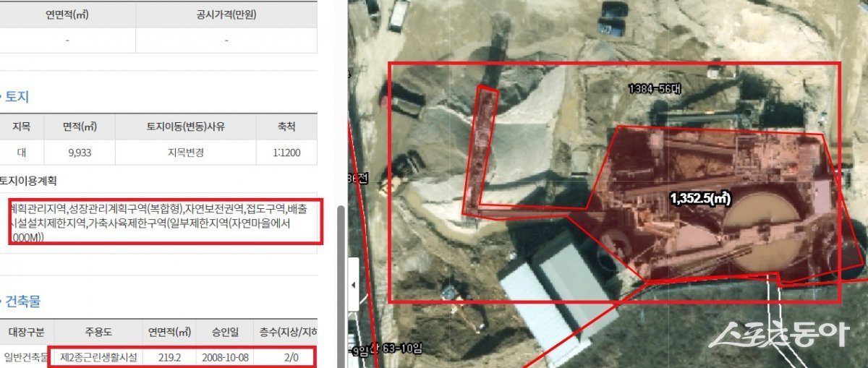Select the 제2종근린생활시설 cell
868x368 pixels.
(98, 356)
